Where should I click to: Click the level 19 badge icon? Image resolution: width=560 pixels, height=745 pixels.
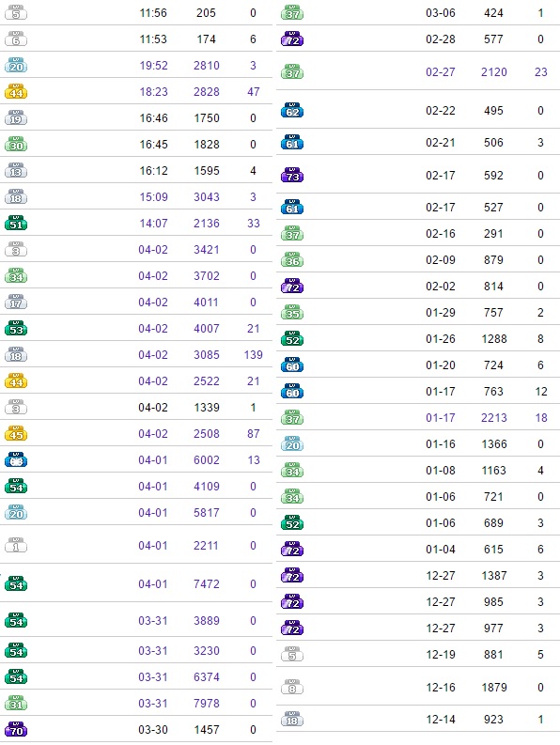coord(16,117)
